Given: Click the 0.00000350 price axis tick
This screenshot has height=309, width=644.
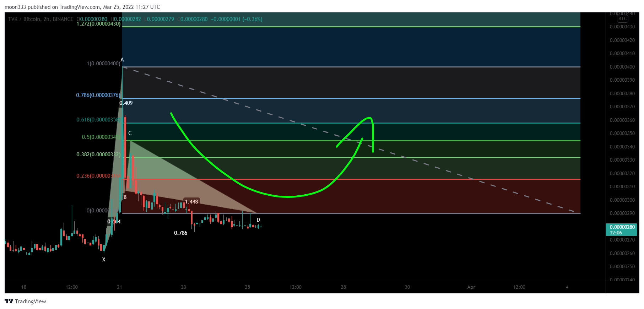Looking at the screenshot, I should (622, 134).
